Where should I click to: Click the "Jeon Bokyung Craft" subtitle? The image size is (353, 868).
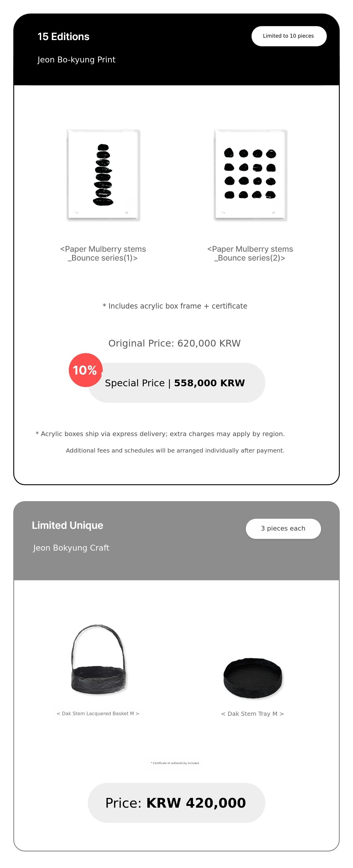pos(71,548)
